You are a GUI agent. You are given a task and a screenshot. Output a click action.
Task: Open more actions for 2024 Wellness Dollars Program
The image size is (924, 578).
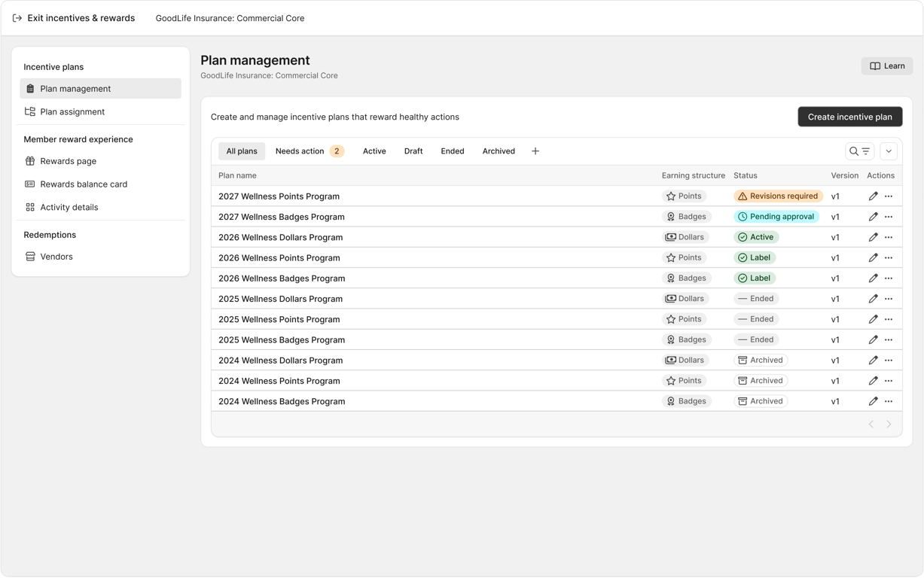[889, 360]
